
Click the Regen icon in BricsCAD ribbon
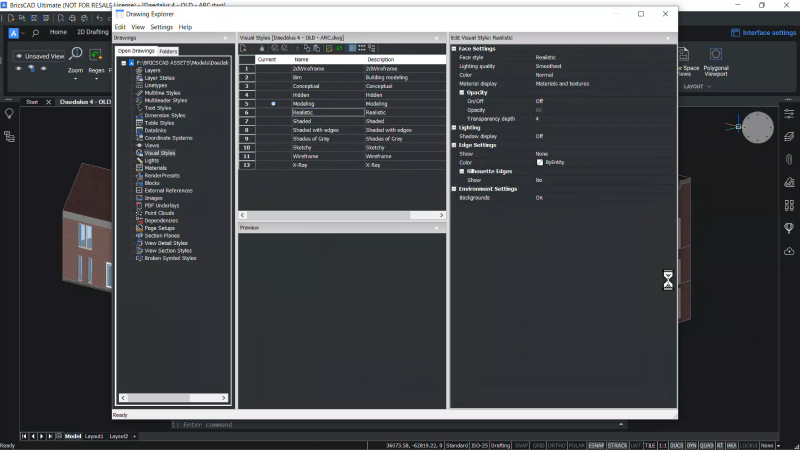[96, 54]
